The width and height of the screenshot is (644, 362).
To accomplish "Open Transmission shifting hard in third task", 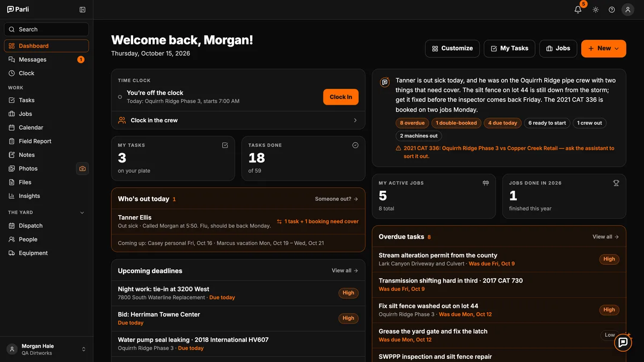I will (499, 285).
